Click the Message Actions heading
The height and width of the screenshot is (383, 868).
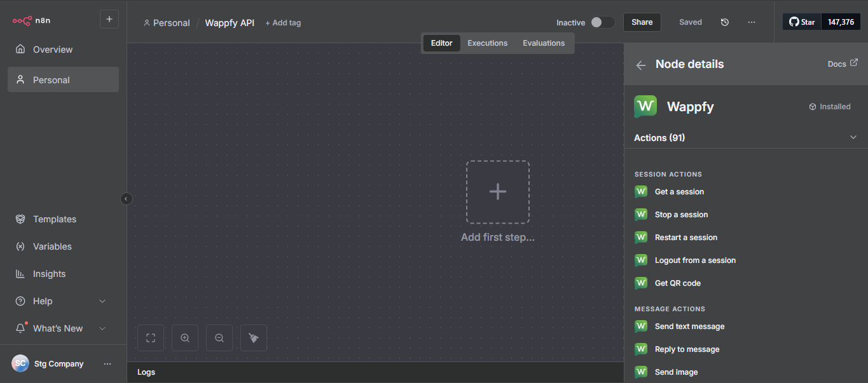(x=670, y=309)
